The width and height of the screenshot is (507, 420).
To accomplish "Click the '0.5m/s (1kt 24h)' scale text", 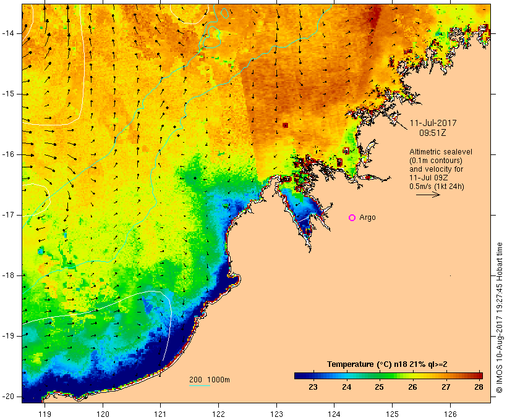I will click(x=437, y=187).
